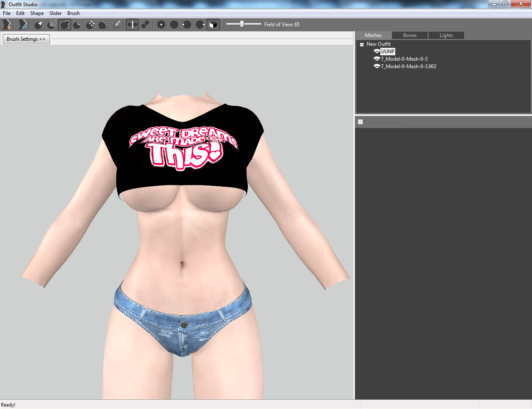Screen dimensions: 532x409
Task: Click the Ready! status bar text
Action: tap(8, 405)
